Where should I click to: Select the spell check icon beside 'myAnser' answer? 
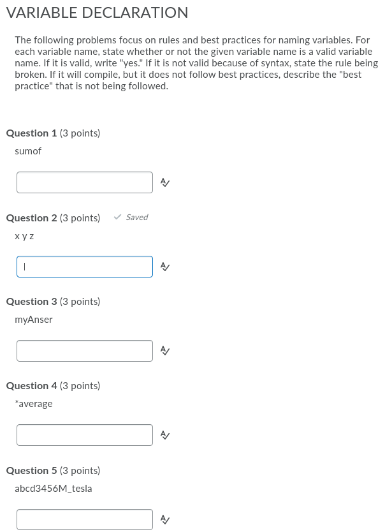tap(164, 350)
